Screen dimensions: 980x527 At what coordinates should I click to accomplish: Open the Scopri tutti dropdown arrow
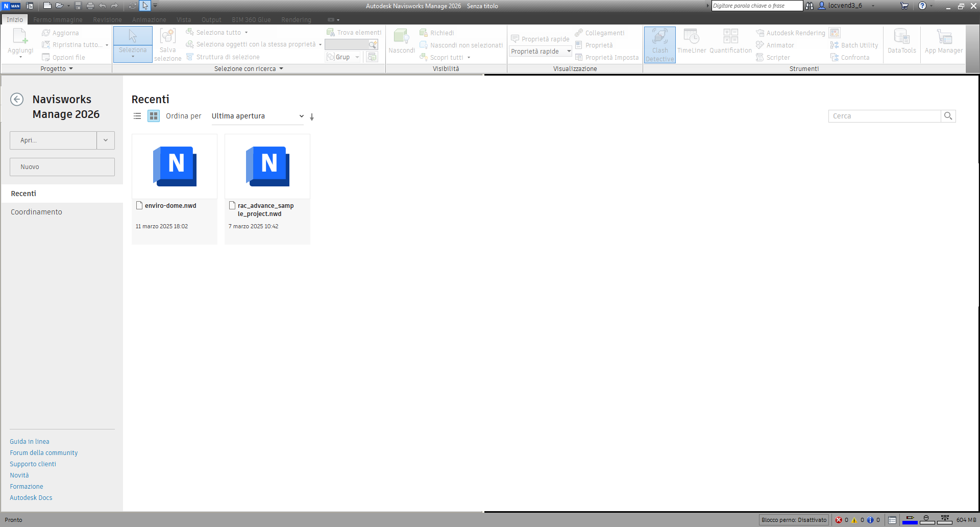(x=469, y=58)
